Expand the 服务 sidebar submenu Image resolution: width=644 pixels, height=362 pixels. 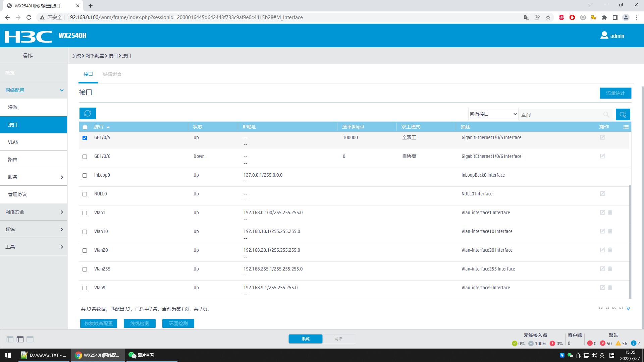point(34,177)
